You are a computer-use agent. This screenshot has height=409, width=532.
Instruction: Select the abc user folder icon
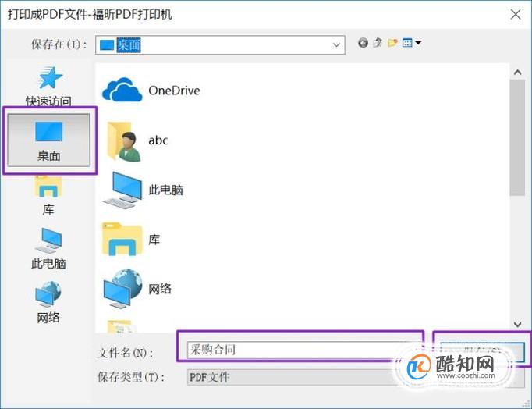(x=123, y=141)
